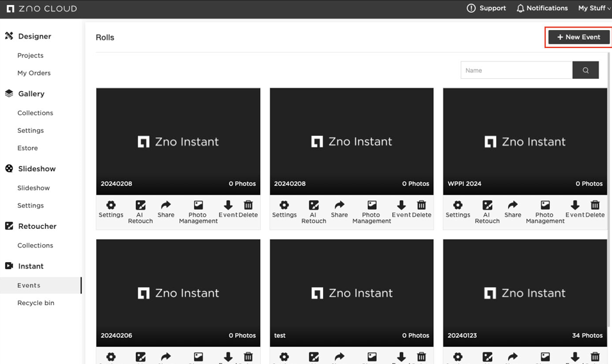Go to My Orders

point(34,73)
